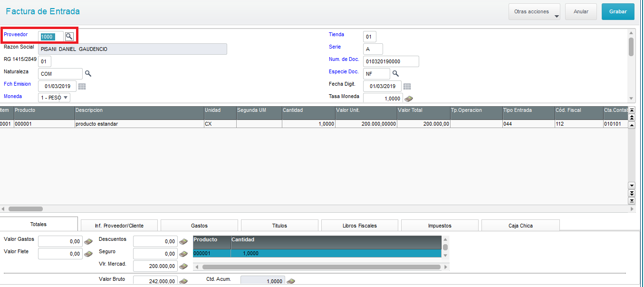644x287 pixels.
Task: Open the Naturaleza search magnifier
Action: pos(87,73)
